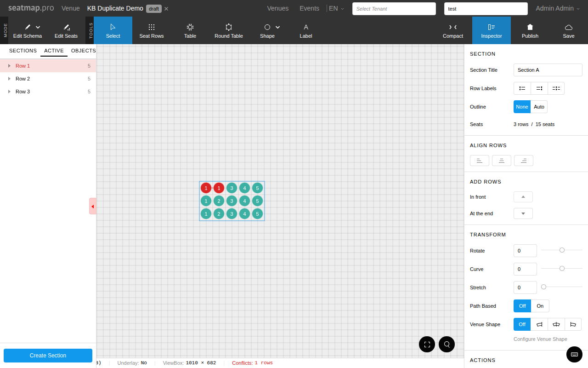Open the Configure Venue Shape link
Image resolution: width=588 pixels, height=368 pixels.
(x=540, y=339)
